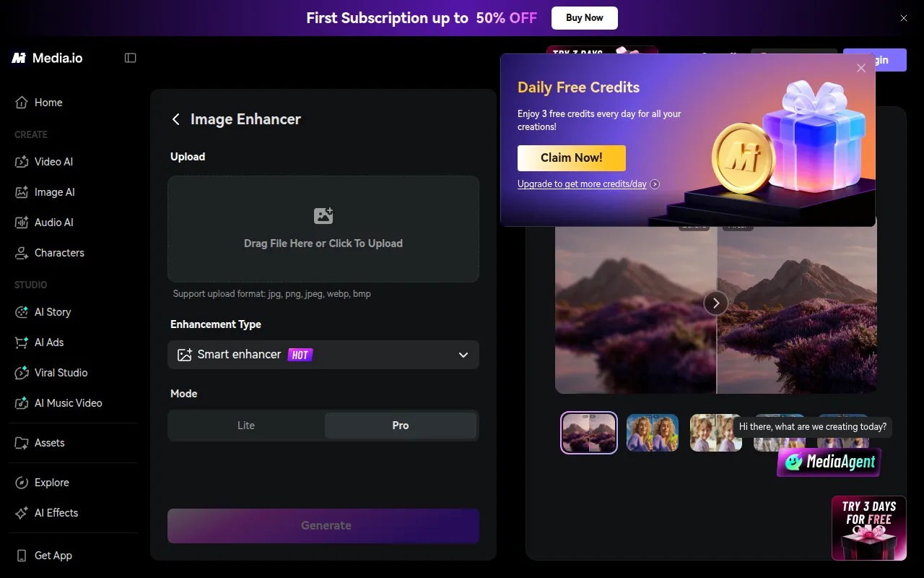924x578 pixels.
Task: Click the Image AI icon
Action: (22, 192)
